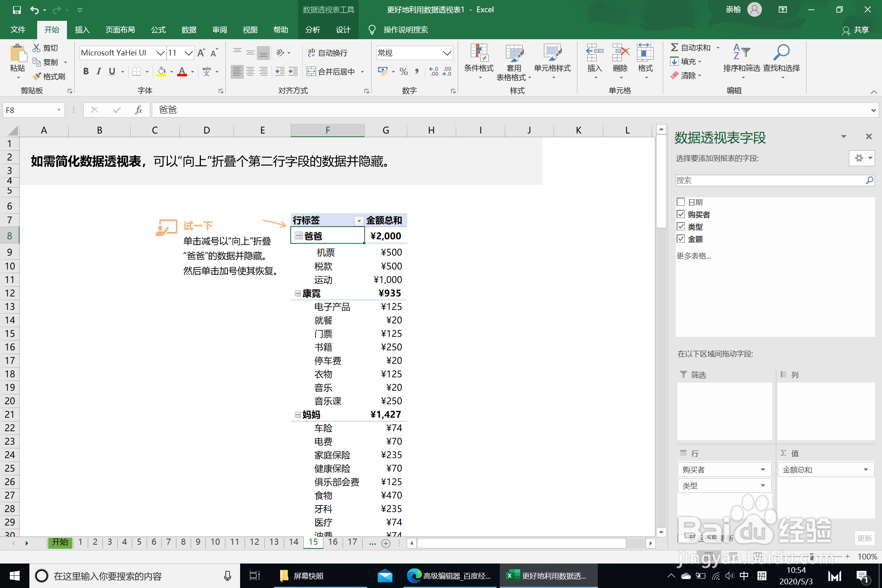
Task: Open Cell Styles gallery
Action: (x=552, y=62)
